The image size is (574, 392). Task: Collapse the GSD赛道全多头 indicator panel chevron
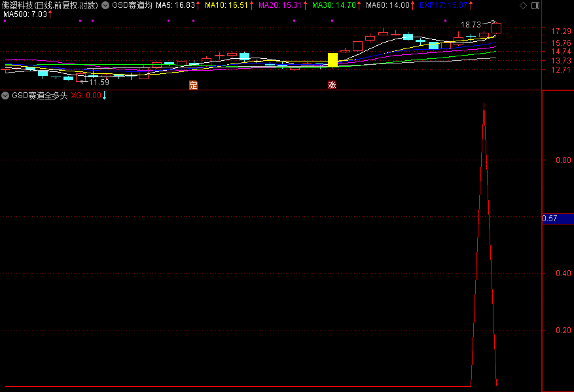point(5,96)
